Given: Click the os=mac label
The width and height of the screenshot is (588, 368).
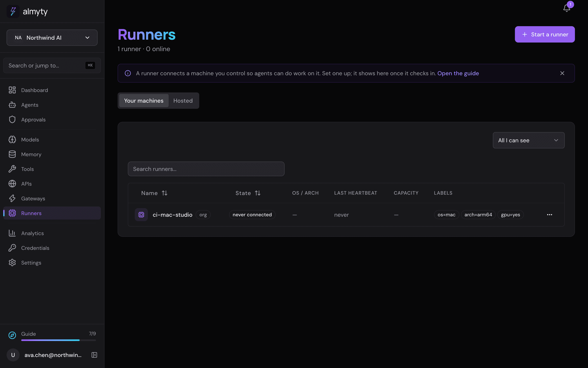Looking at the screenshot, I should point(446,215).
